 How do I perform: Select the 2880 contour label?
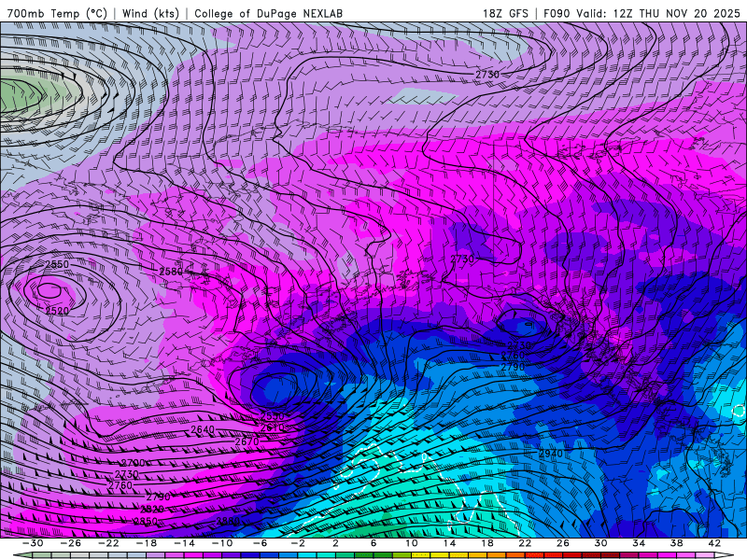pos(228,521)
